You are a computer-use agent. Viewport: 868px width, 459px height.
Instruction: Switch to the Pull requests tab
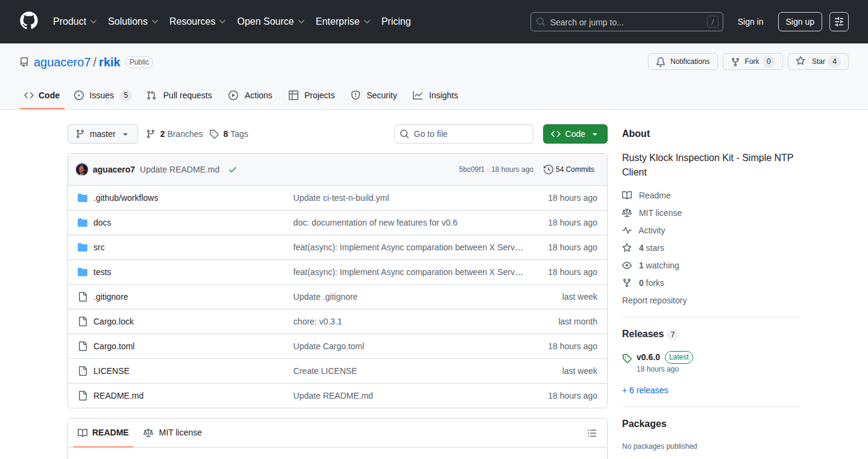point(179,95)
